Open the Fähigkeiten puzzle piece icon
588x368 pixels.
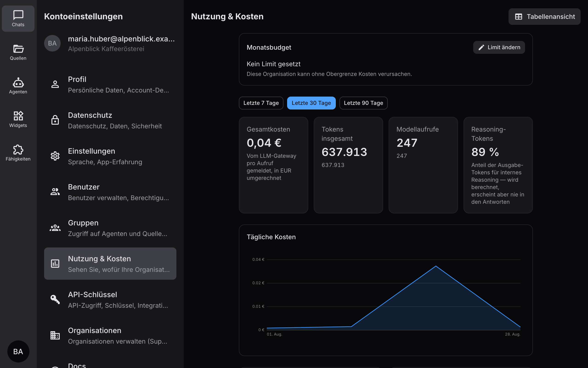18,149
